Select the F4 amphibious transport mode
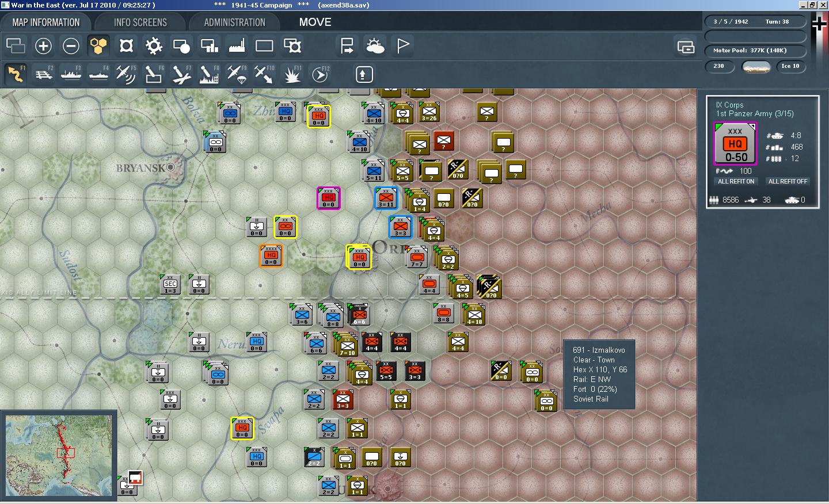The width and height of the screenshot is (829, 504). coord(98,74)
